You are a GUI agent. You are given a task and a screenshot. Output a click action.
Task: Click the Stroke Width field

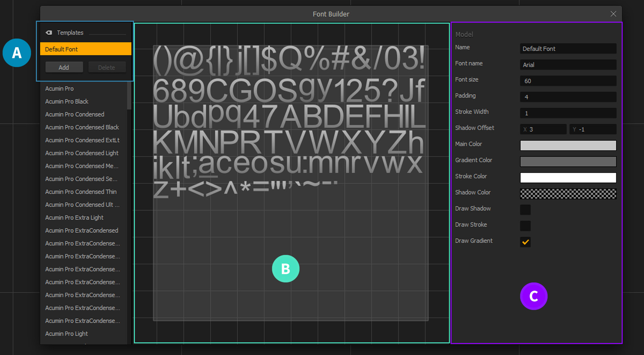tap(568, 113)
